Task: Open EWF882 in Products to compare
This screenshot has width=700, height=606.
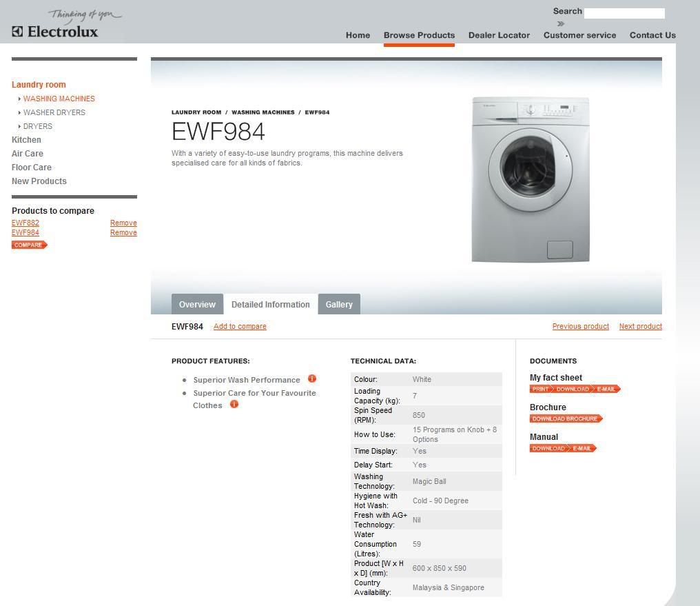Action: [25, 223]
